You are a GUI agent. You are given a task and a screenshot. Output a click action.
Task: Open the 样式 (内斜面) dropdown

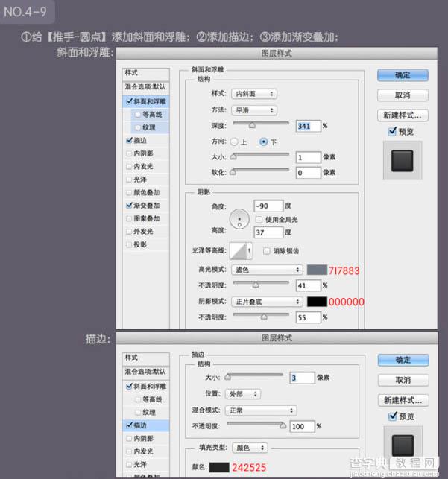254,94
